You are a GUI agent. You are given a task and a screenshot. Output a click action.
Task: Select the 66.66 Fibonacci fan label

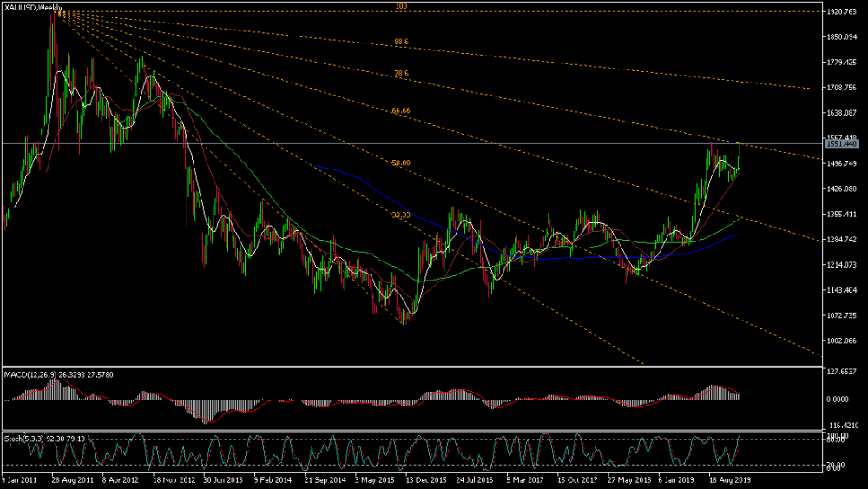pos(401,111)
